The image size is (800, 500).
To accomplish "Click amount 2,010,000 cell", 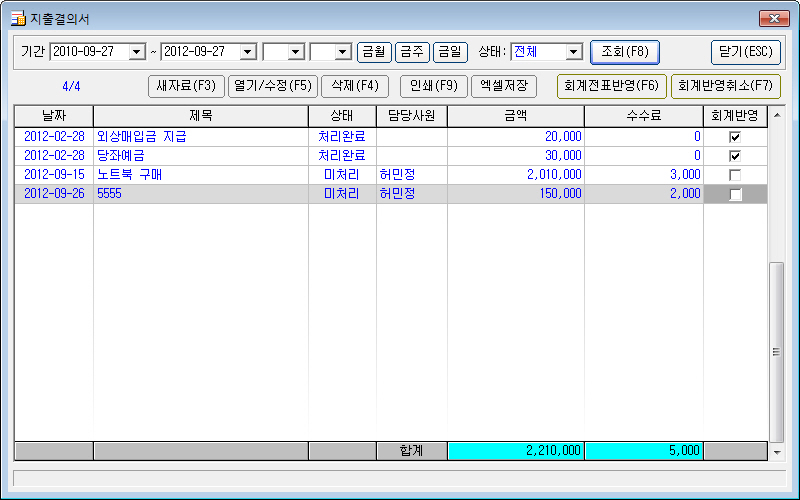I will point(516,175).
